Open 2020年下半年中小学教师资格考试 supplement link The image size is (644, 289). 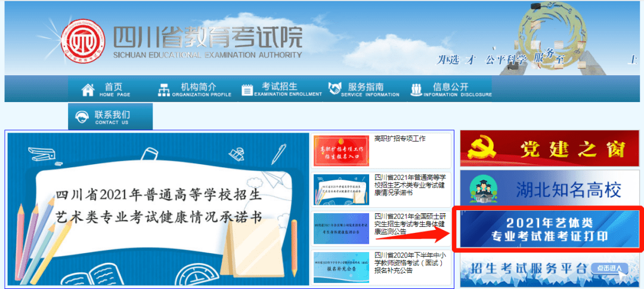click(410, 263)
